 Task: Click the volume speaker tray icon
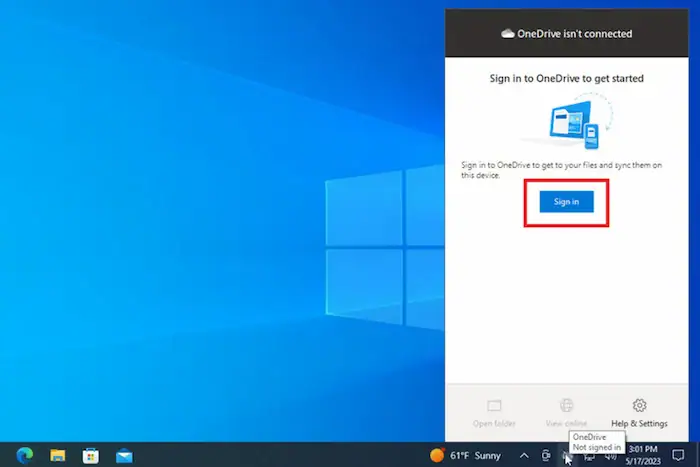(611, 457)
